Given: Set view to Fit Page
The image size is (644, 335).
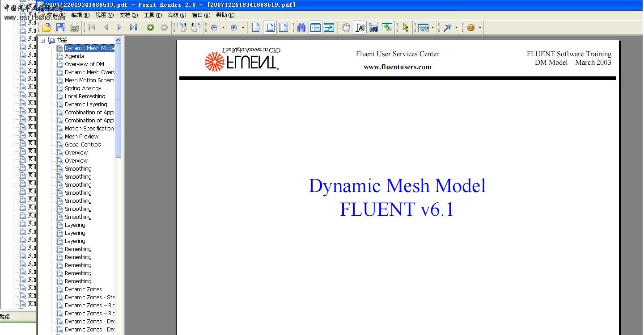Looking at the screenshot, I should [270, 28].
